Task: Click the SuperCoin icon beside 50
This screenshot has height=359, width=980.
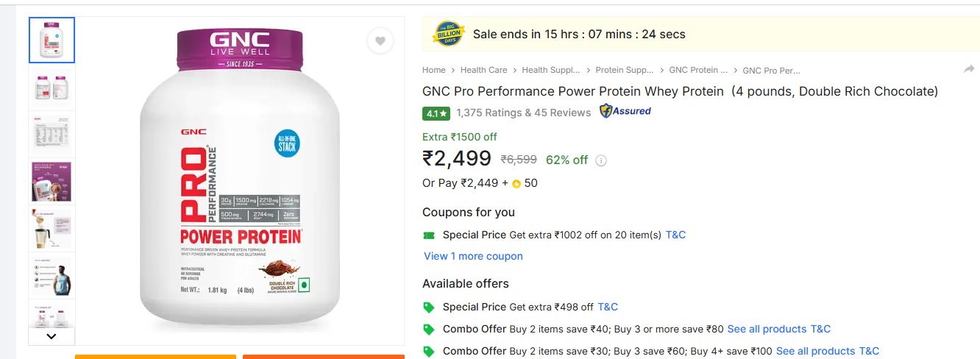Action: (516, 184)
